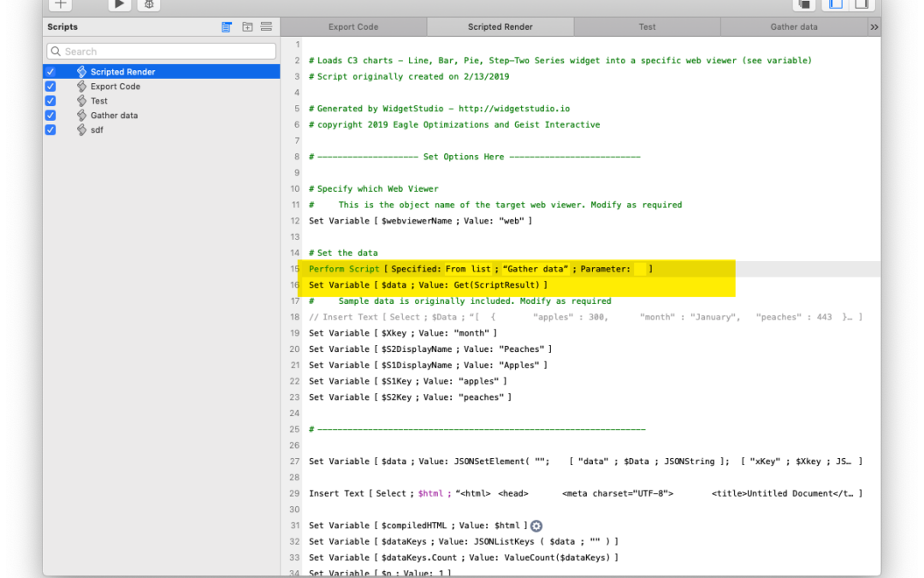Uncheck the Scripted Render script checkbox
The width and height of the screenshot is (924, 578).
click(50, 72)
